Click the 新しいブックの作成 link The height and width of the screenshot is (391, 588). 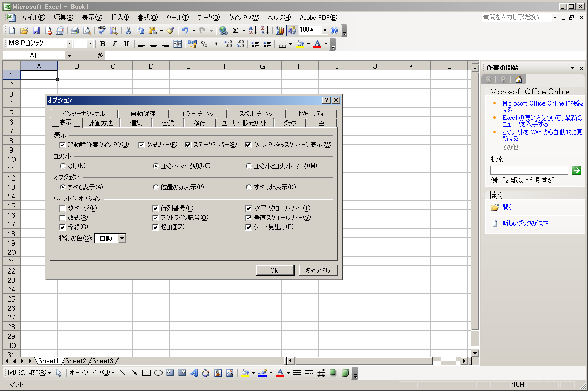[526, 223]
